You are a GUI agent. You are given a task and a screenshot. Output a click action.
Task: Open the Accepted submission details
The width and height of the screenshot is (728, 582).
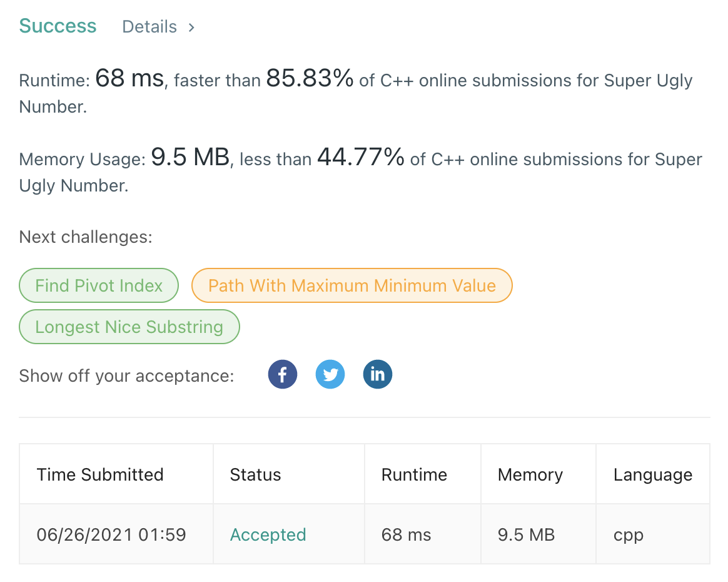[x=268, y=534]
